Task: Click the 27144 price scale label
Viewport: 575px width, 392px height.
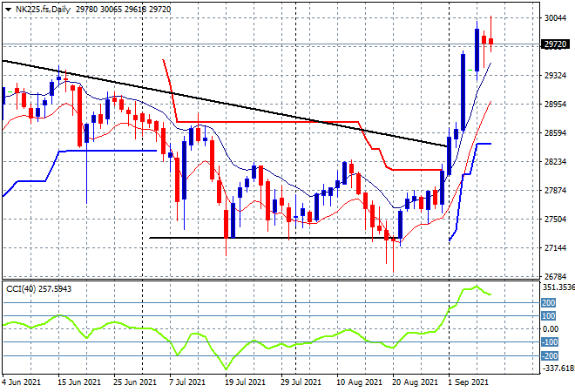Action: (555, 248)
